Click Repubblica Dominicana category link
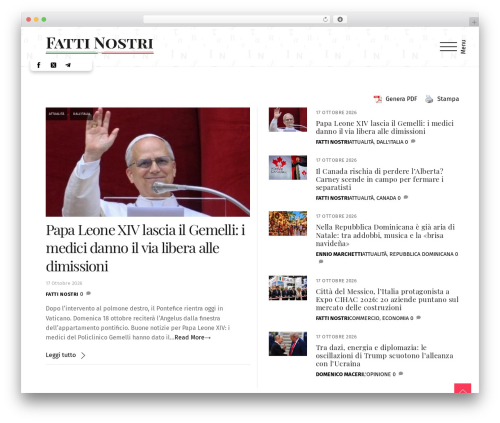 point(422,254)
